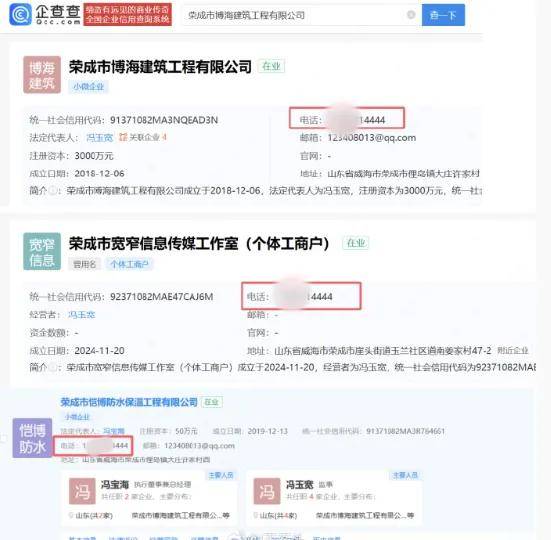Screen dimensions: 551x540
Task: Click the 2018-12-06 founding date
Action: coord(99,174)
